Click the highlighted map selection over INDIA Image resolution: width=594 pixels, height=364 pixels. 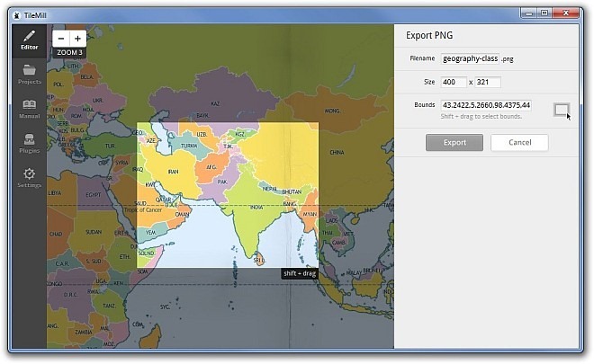pos(228,195)
